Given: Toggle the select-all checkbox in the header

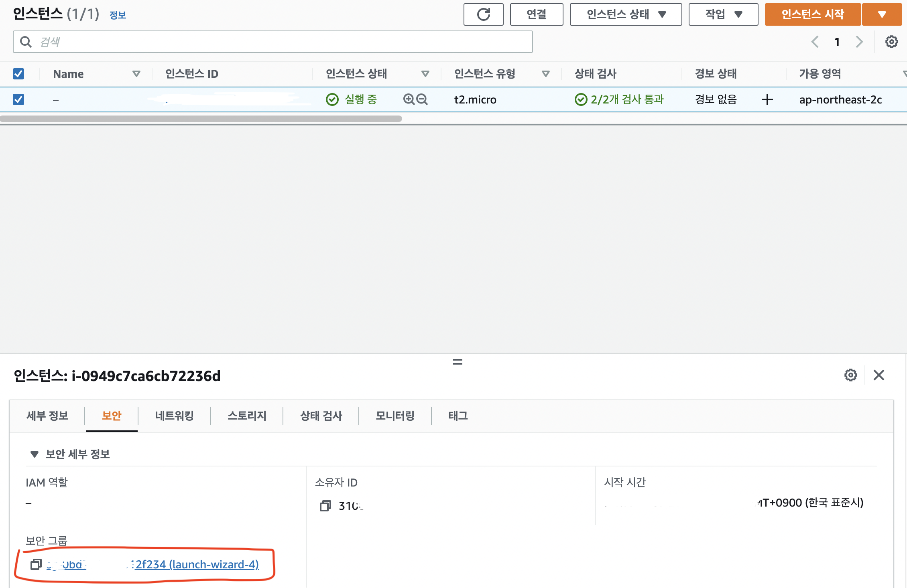Looking at the screenshot, I should 18,74.
